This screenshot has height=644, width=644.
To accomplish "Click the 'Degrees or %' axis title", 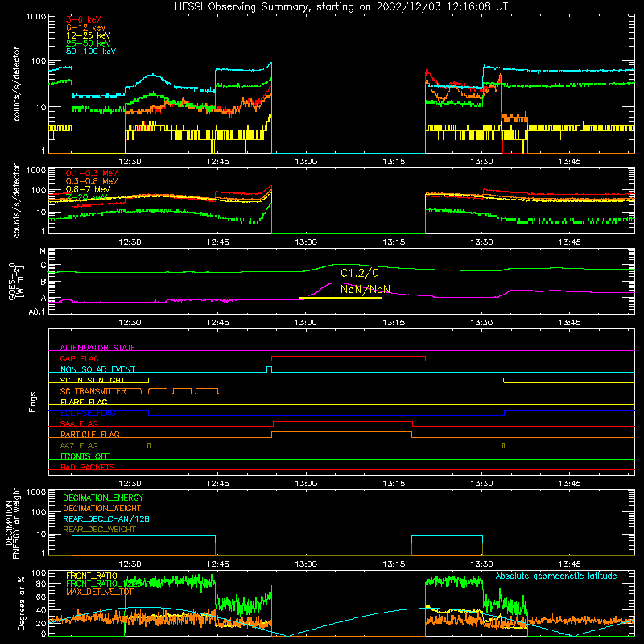I will coord(21,604).
